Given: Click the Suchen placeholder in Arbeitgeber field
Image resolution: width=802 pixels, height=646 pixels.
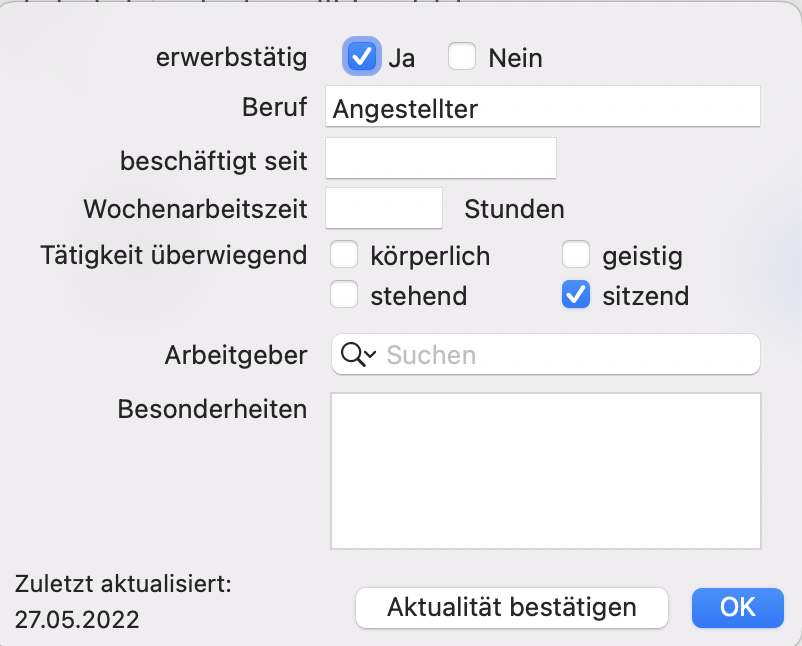Looking at the screenshot, I should 431,355.
